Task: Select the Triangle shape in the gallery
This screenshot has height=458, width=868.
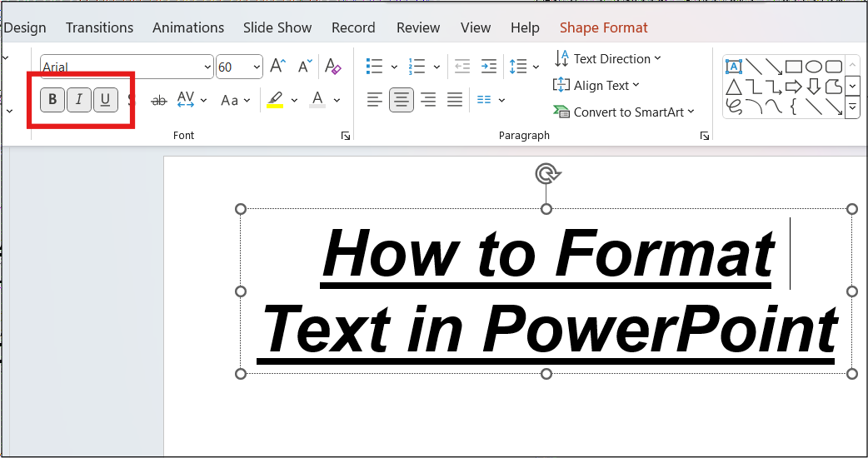Action: coord(734,87)
